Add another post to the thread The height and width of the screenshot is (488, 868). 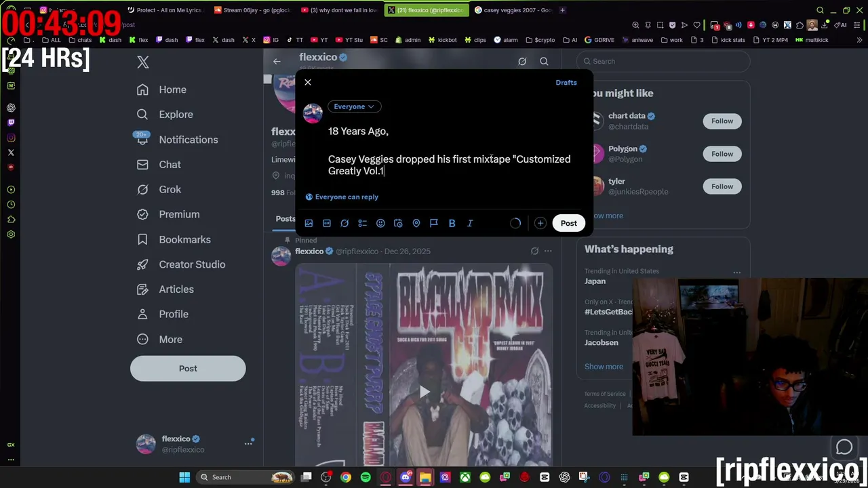[540, 223]
